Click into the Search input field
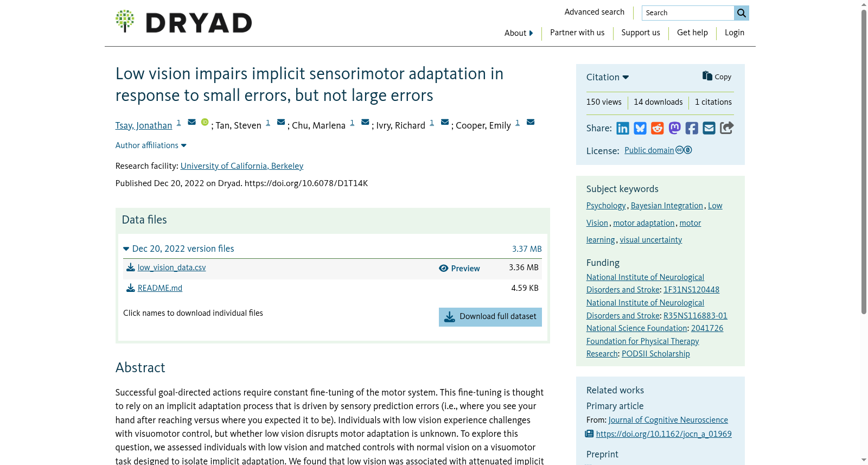 [687, 13]
